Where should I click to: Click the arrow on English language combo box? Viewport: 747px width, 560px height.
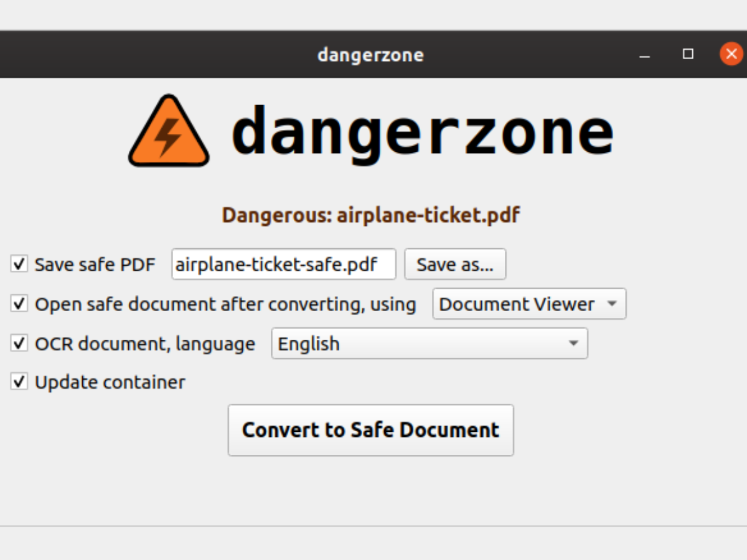(x=573, y=343)
